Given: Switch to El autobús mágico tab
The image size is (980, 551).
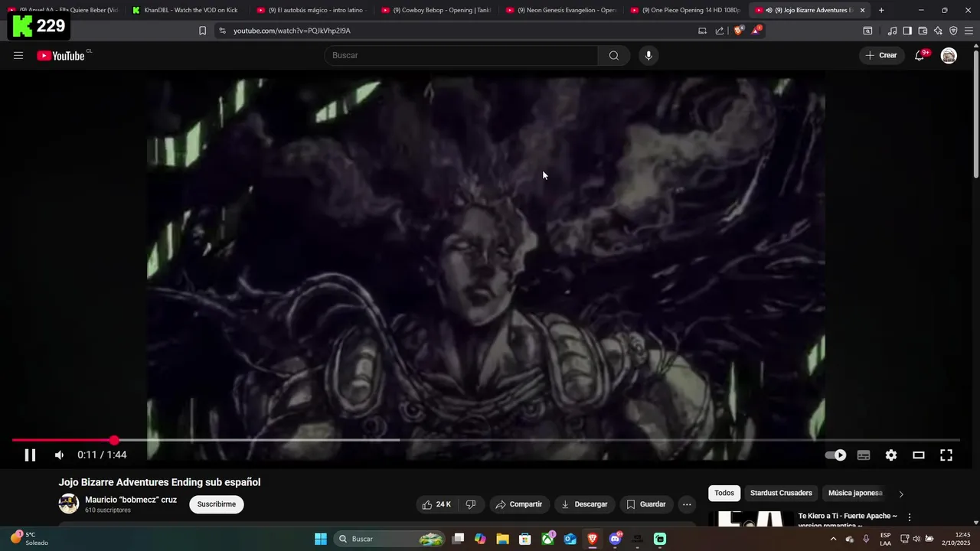Looking at the screenshot, I should [310, 10].
